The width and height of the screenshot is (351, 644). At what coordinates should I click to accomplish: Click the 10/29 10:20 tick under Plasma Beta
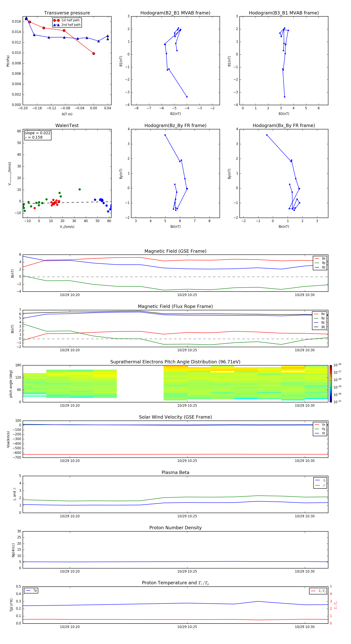[70, 516]
